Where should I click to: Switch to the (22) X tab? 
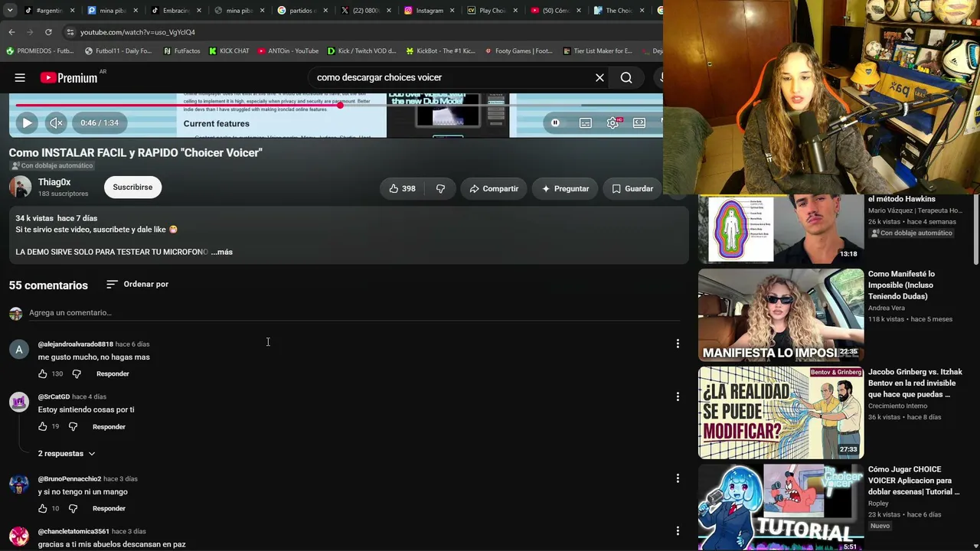tap(364, 11)
